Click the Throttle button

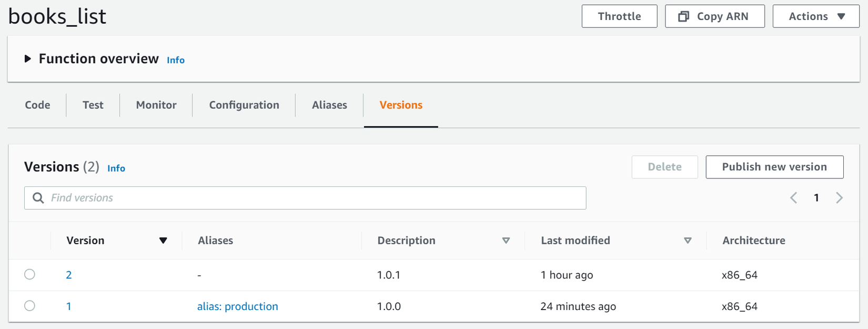(619, 16)
